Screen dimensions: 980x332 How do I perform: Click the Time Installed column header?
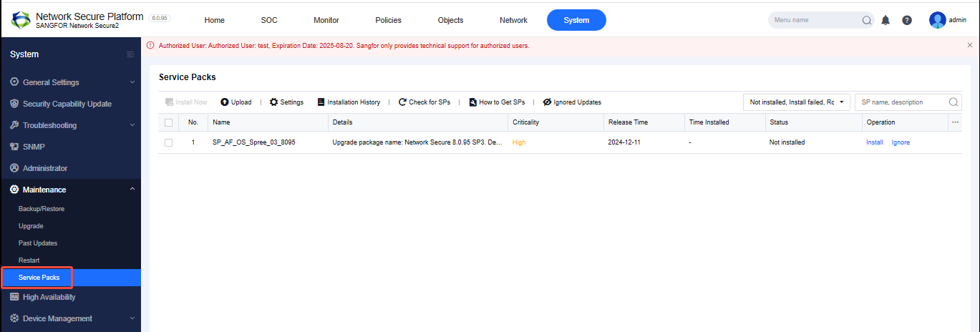point(709,122)
